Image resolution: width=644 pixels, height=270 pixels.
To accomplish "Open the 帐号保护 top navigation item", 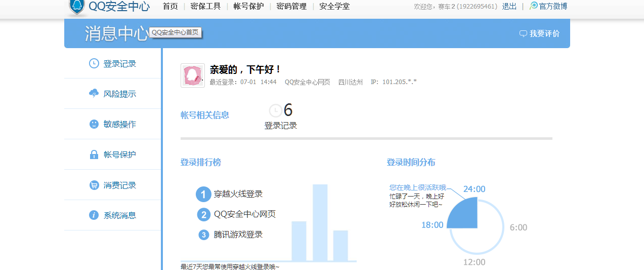I will [x=248, y=6].
